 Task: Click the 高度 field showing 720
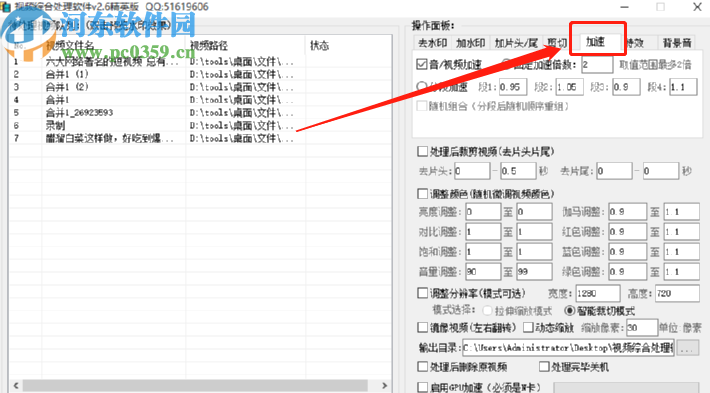[x=677, y=293]
